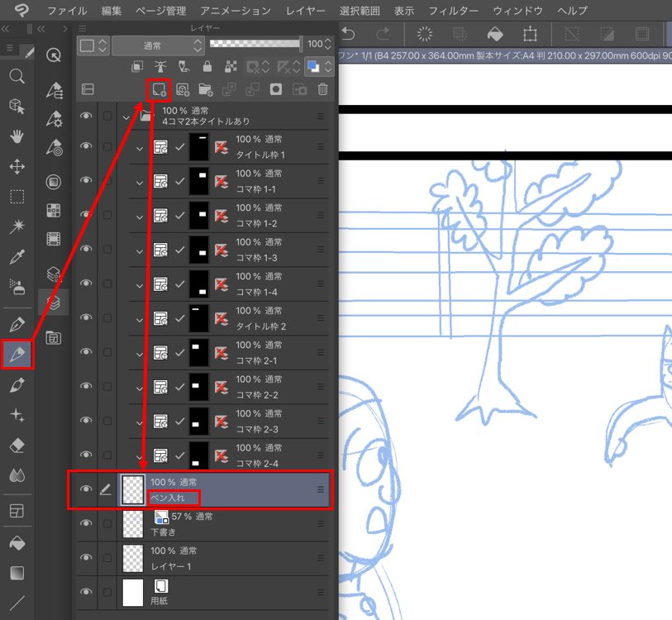Viewport: 672px width, 620px height.
Task: Collapse the 4コマ2本タイトルあり folder
Action: click(126, 117)
